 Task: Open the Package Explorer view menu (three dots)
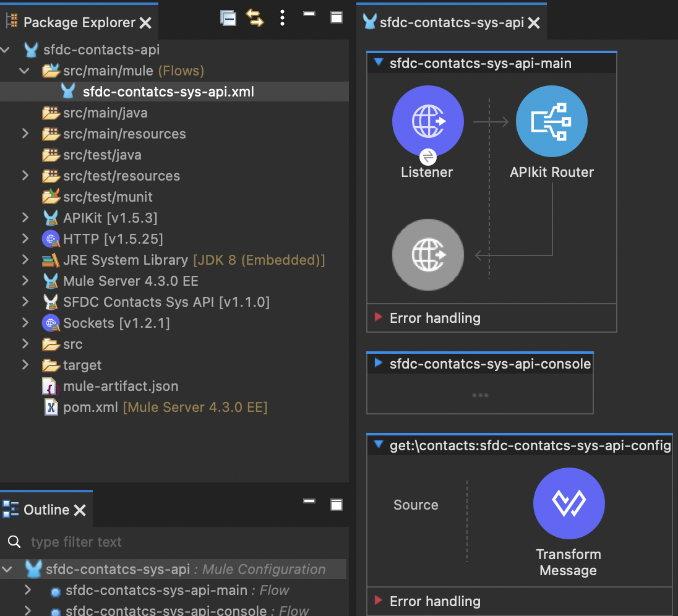[x=282, y=18]
